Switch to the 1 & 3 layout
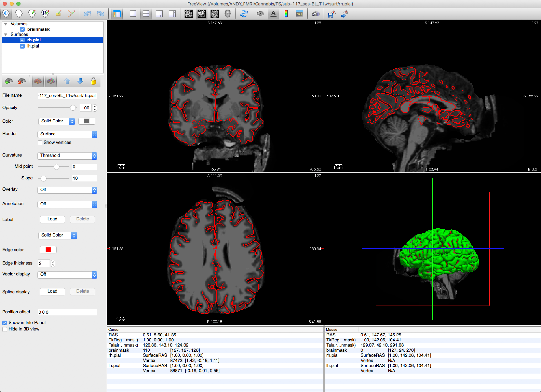Screen dimensions: 541x392 pyautogui.click(x=159, y=14)
